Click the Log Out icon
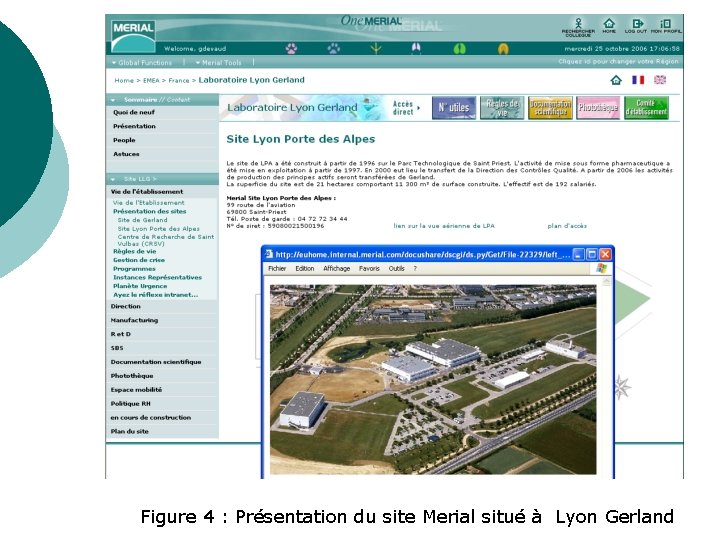This screenshot has height=540, width=720. pyautogui.click(x=636, y=26)
